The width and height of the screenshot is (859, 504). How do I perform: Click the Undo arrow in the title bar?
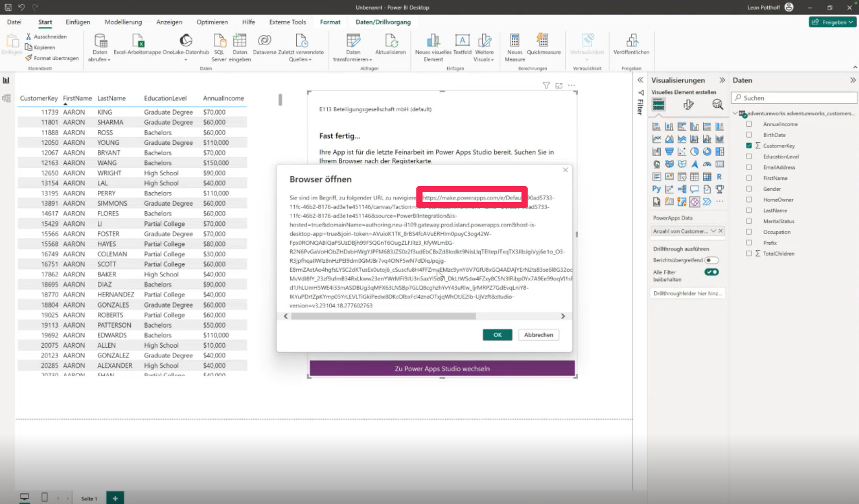[x=21, y=7]
